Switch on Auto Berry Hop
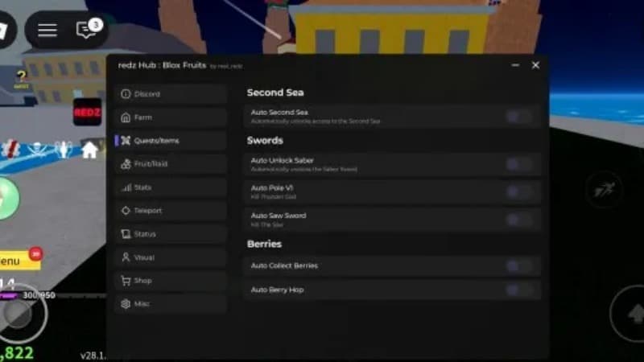The width and height of the screenshot is (644, 362). 518,290
